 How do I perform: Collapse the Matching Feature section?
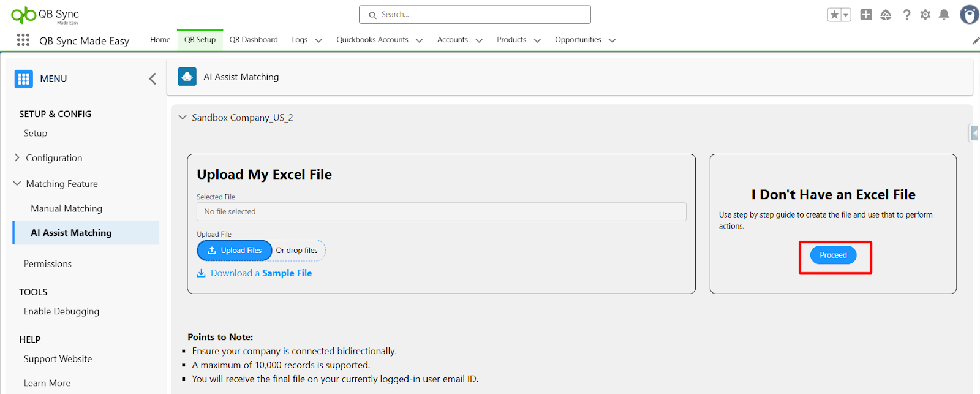coord(17,183)
